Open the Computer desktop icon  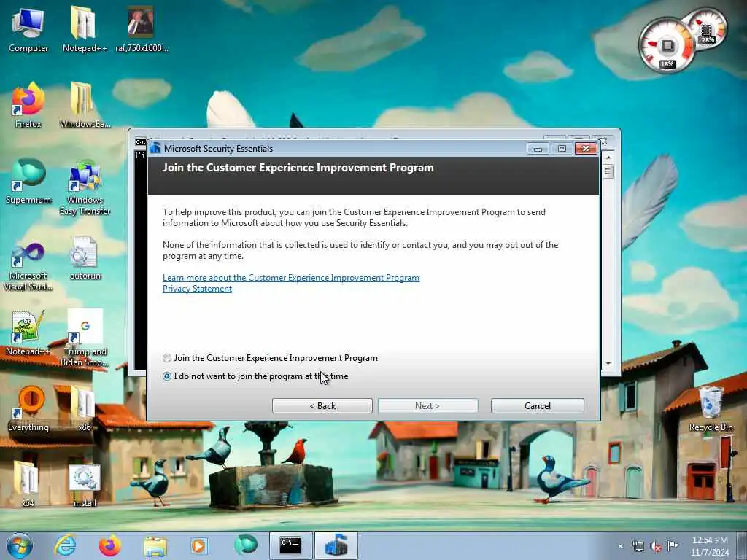pyautogui.click(x=28, y=29)
